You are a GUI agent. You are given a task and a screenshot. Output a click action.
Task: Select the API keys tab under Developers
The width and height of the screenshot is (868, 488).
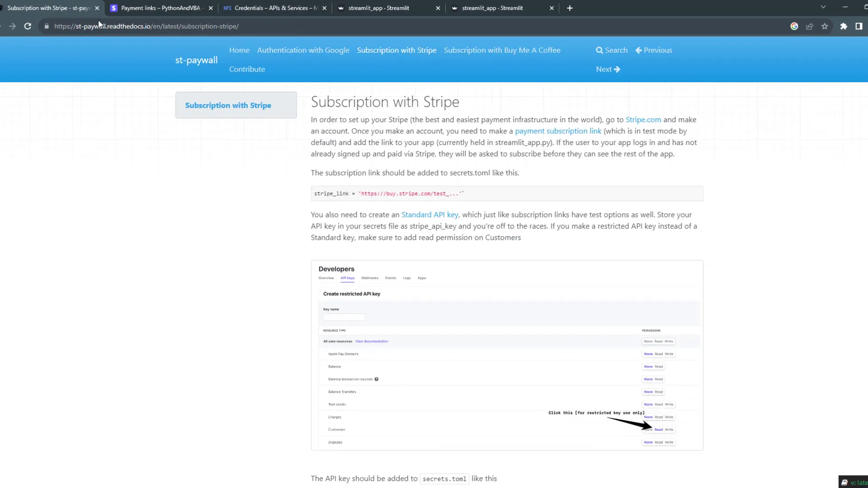click(x=347, y=278)
